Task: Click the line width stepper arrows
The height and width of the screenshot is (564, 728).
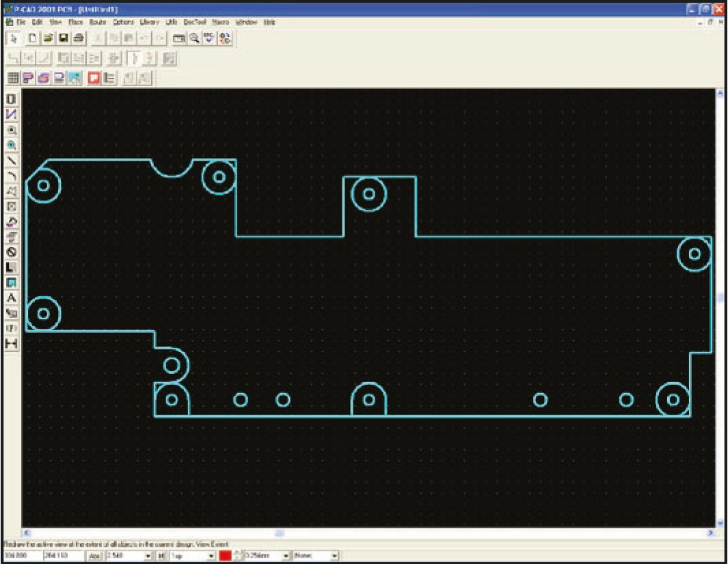Action: coord(238,556)
